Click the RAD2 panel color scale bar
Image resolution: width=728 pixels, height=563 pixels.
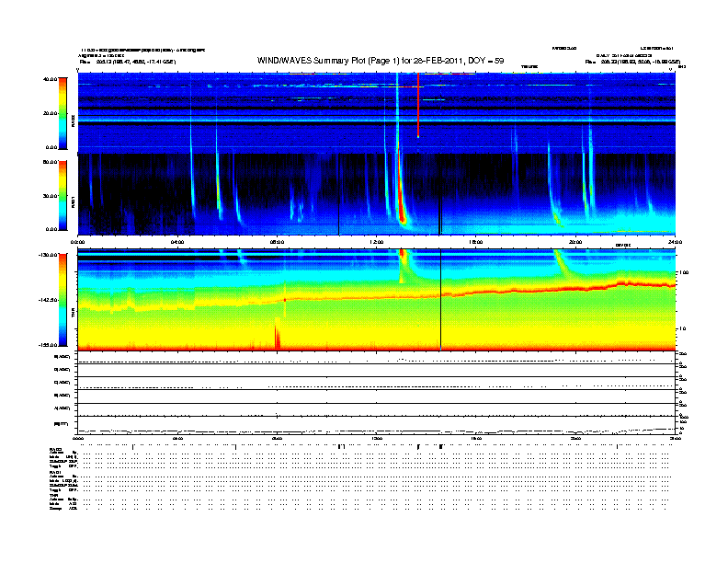click(63, 113)
